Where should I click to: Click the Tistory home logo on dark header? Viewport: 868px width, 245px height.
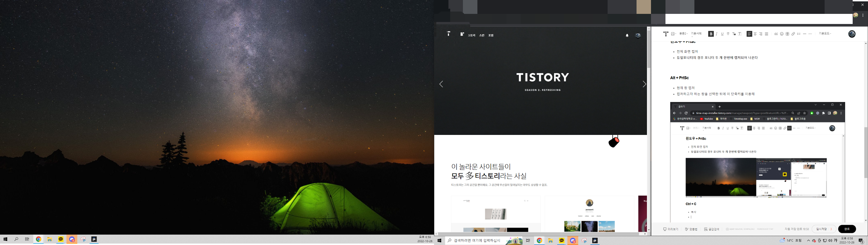(448, 34)
